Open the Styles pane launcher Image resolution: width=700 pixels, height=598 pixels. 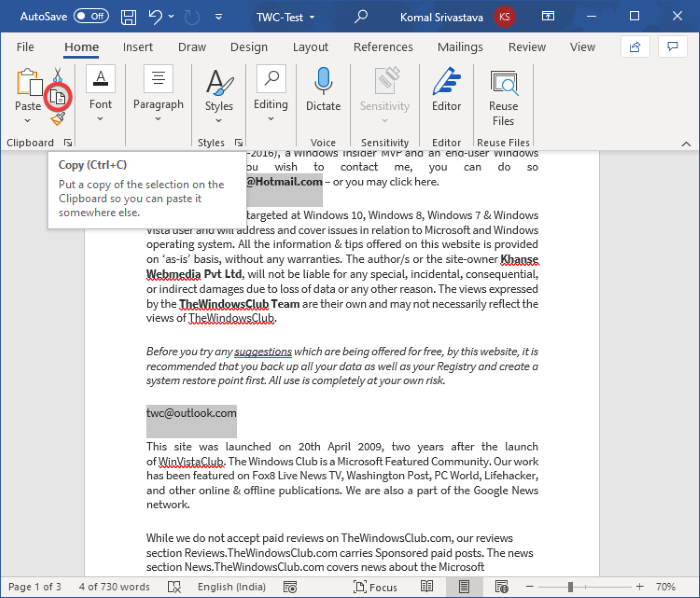pos(239,142)
